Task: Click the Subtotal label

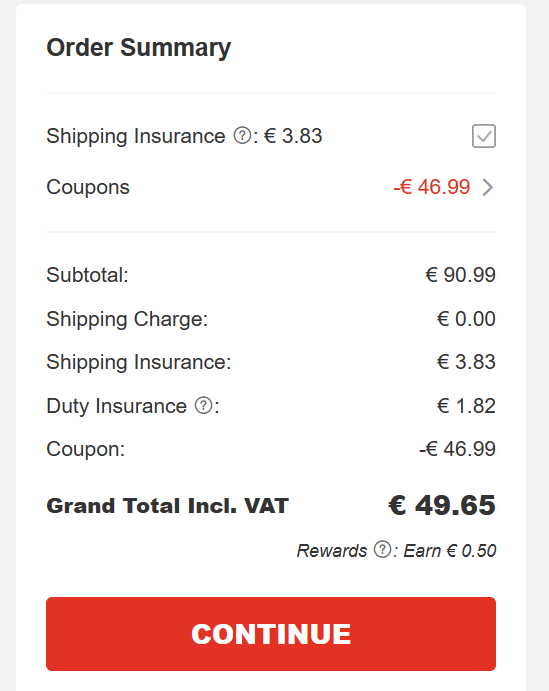Action: click(x=87, y=275)
